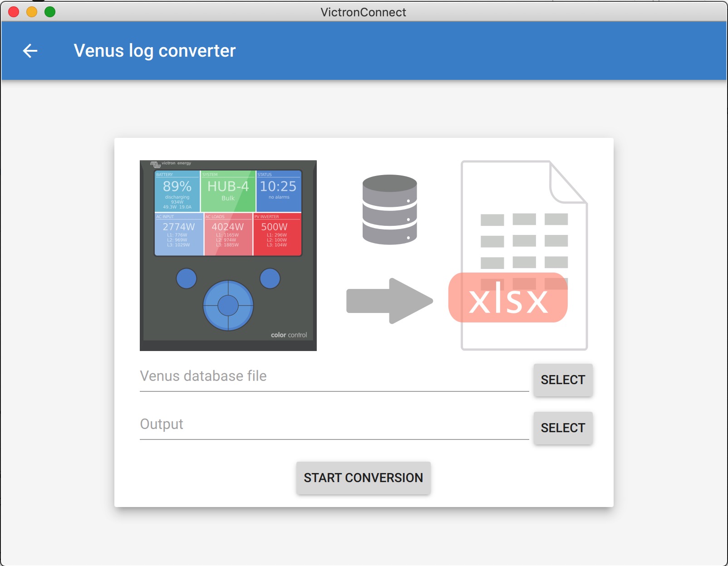This screenshot has width=728, height=566.
Task: Click the gray right-pointing conversion arrow
Action: (389, 301)
